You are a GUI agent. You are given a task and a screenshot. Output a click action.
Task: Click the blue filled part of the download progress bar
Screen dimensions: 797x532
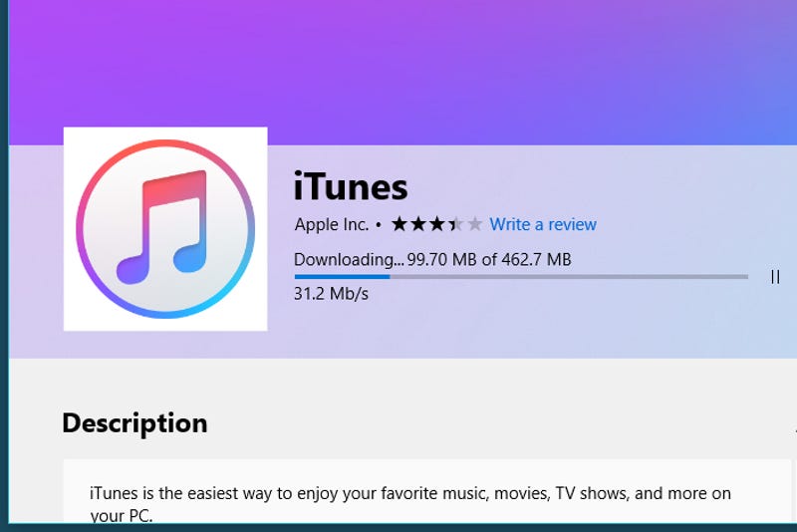pyautogui.click(x=342, y=277)
